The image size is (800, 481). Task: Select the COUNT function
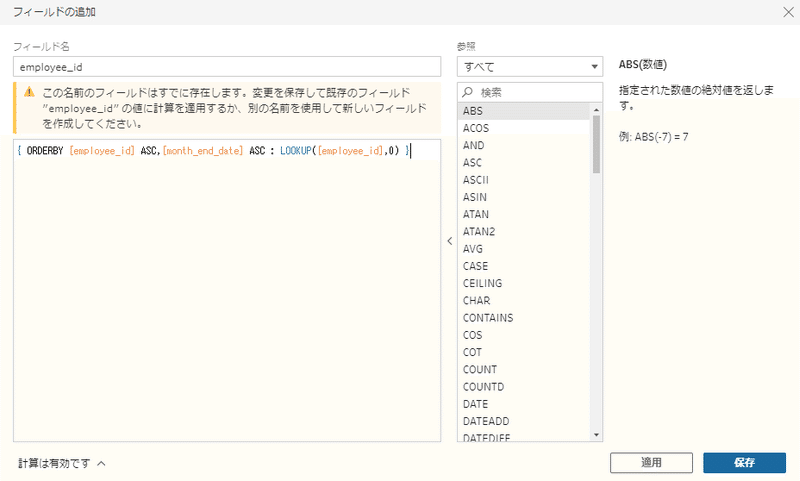point(523,369)
